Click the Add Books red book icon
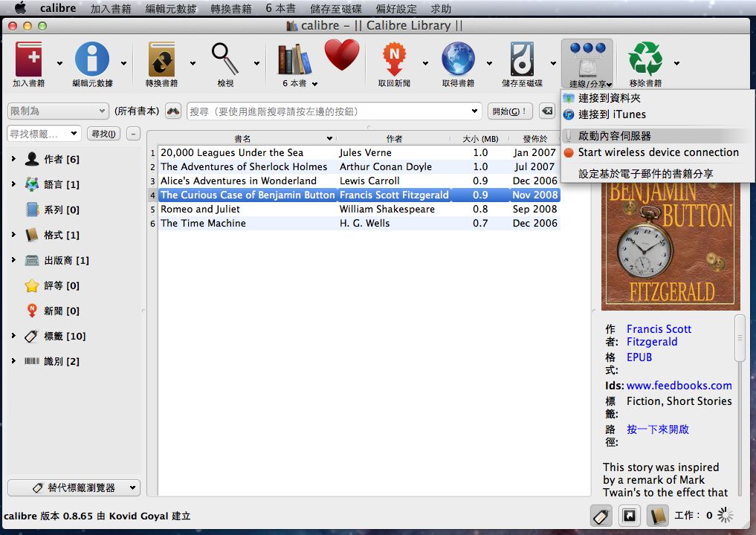The width and height of the screenshot is (756, 535). tap(29, 59)
